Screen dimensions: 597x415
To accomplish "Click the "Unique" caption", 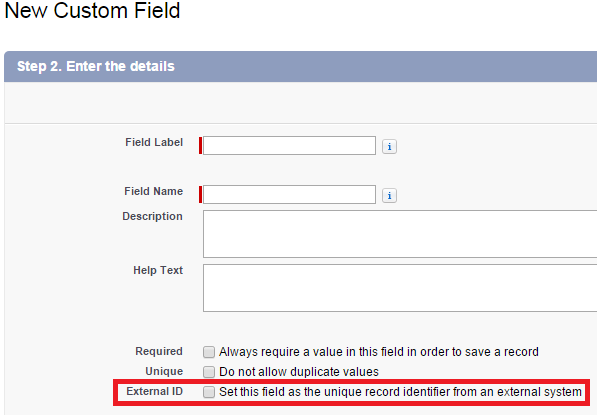I will click(164, 371).
